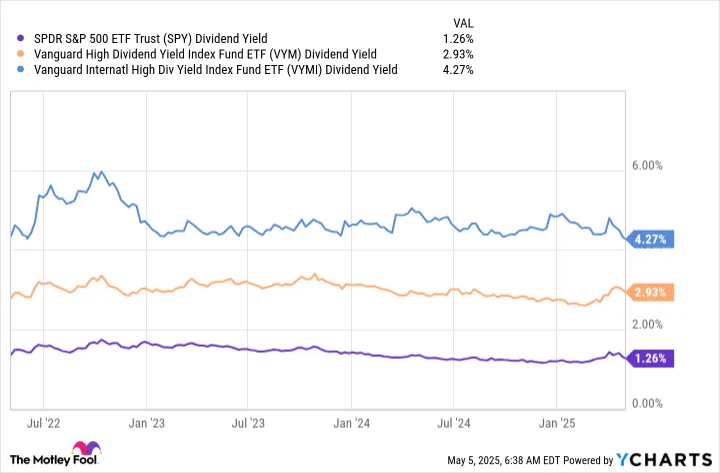This screenshot has height=473, width=720.
Task: Click the 6.00% y-axis label
Action: pyautogui.click(x=647, y=165)
